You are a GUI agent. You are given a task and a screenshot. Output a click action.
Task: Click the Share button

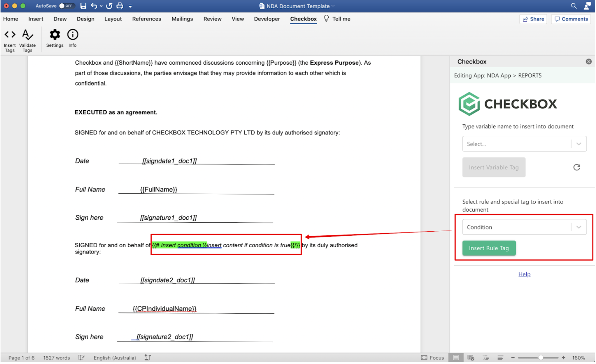tap(533, 19)
